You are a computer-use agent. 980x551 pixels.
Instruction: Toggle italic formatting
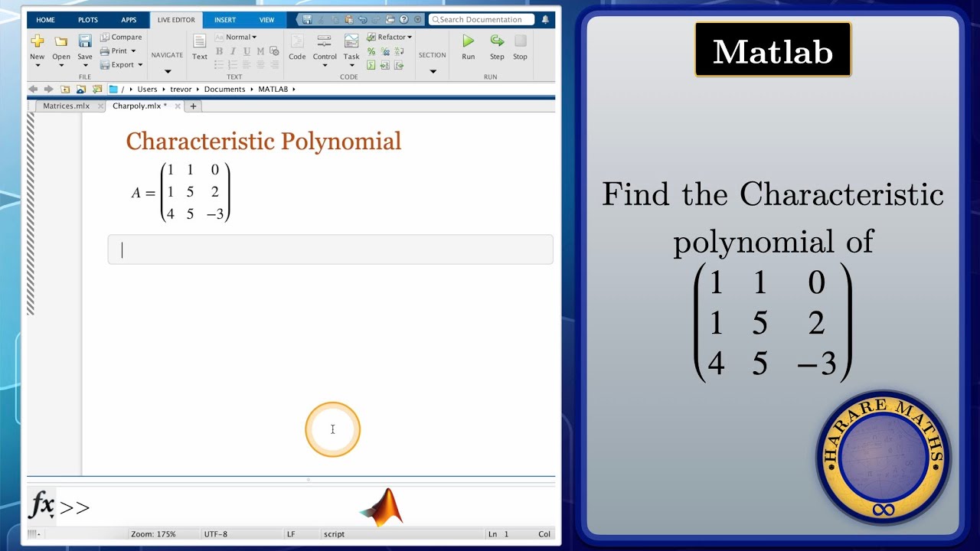click(x=233, y=51)
